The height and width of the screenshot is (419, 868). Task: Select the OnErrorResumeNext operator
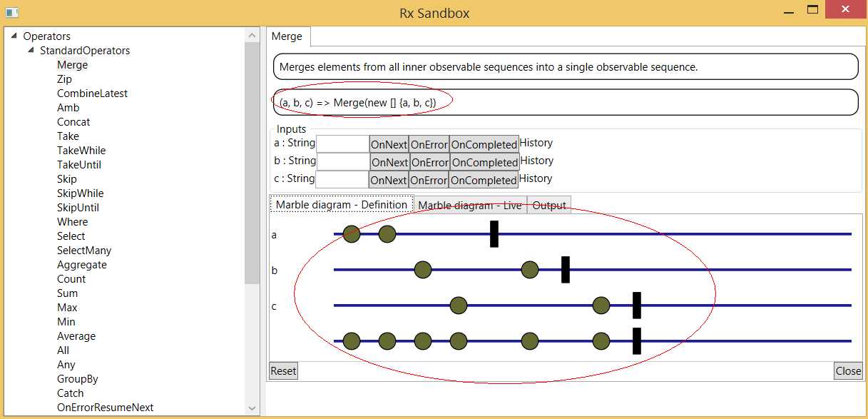pos(106,408)
